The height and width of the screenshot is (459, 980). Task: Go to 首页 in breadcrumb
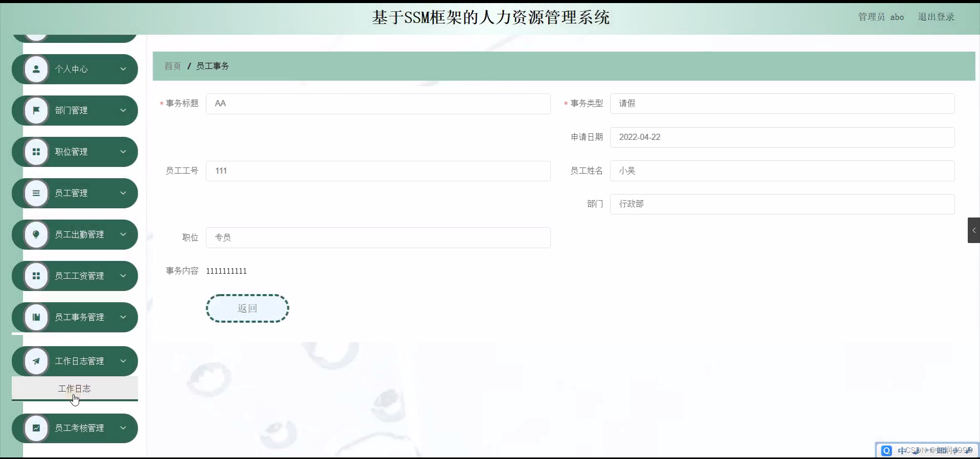(173, 66)
